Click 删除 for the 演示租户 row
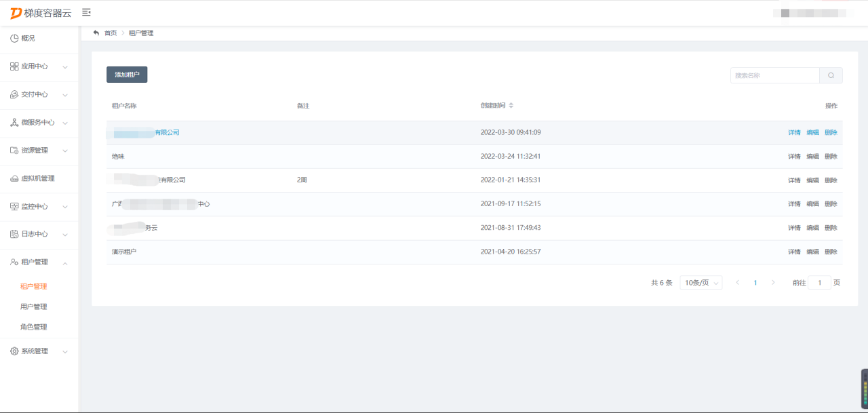Image resolution: width=868 pixels, height=413 pixels. [x=831, y=252]
